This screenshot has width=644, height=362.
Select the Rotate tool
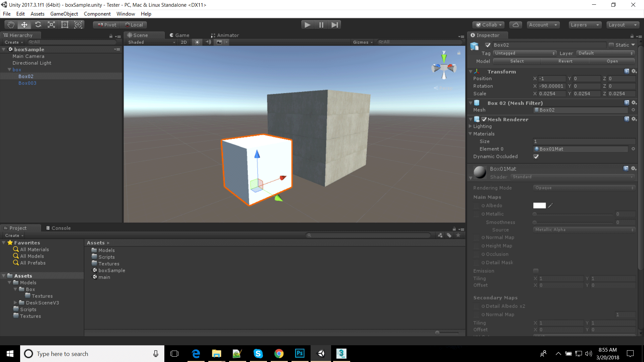tap(38, 24)
